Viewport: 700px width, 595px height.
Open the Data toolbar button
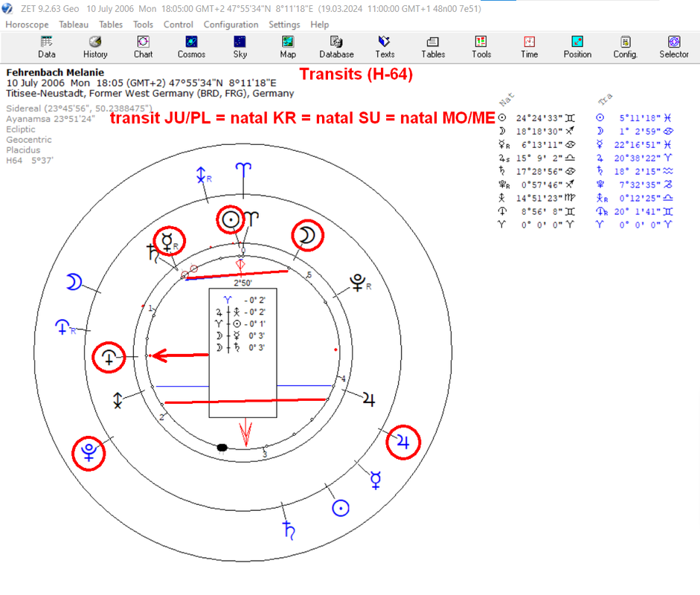(x=46, y=48)
